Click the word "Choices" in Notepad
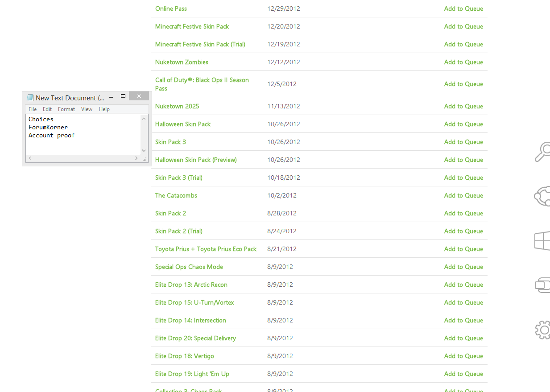 (41, 119)
